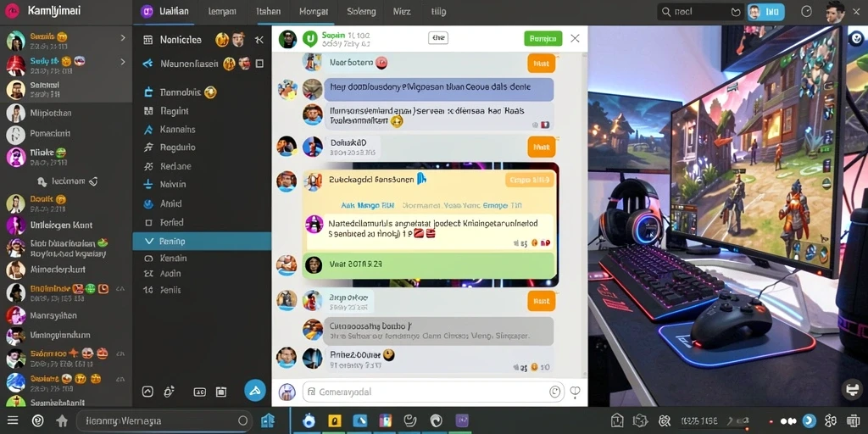Click the Gemerayodal message input field
Screen dimensions: 868x434
pos(433,392)
